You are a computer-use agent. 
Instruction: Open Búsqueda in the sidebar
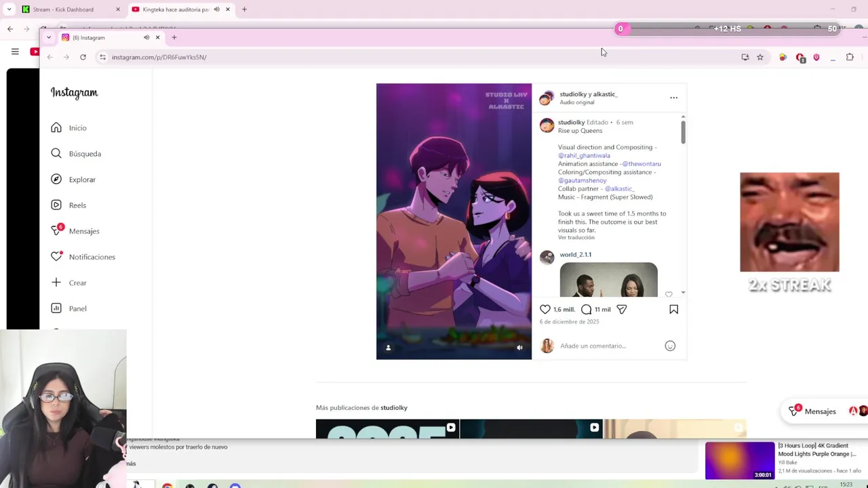click(76, 154)
